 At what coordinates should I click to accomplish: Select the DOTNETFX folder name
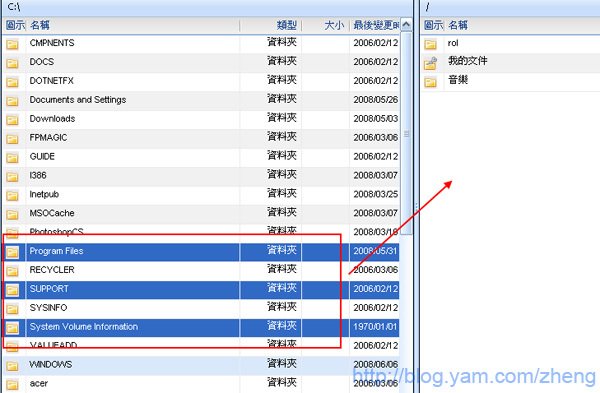tap(51, 81)
